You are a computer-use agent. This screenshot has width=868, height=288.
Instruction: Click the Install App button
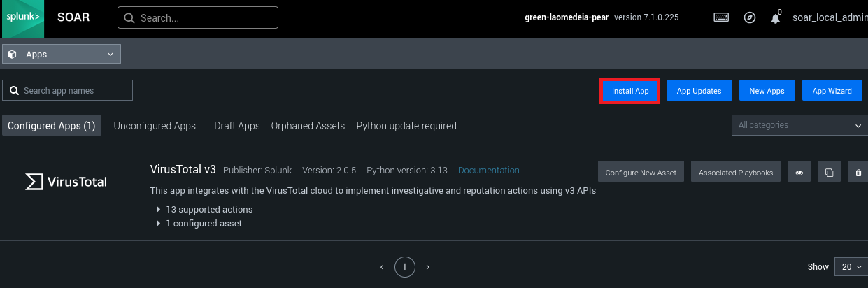(x=630, y=91)
